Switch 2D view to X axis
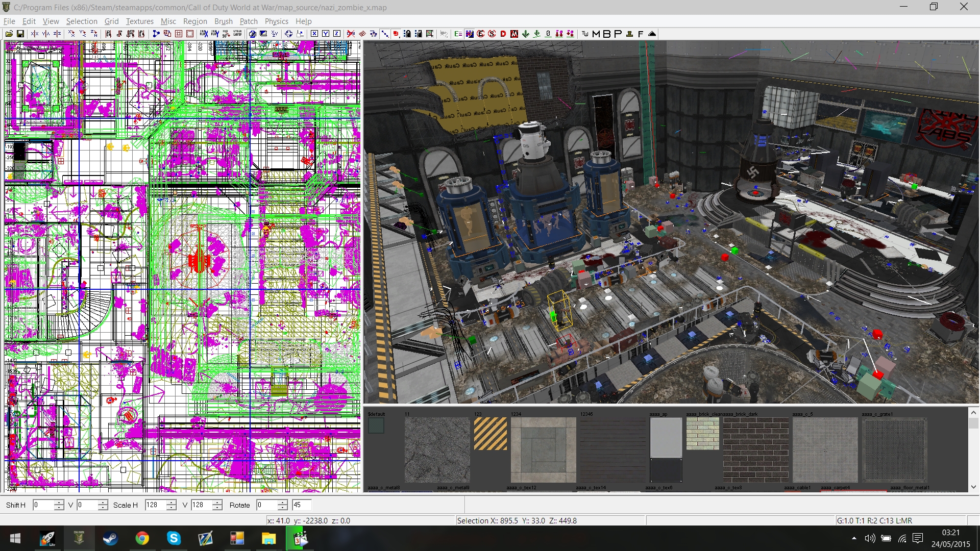 pos(314,34)
